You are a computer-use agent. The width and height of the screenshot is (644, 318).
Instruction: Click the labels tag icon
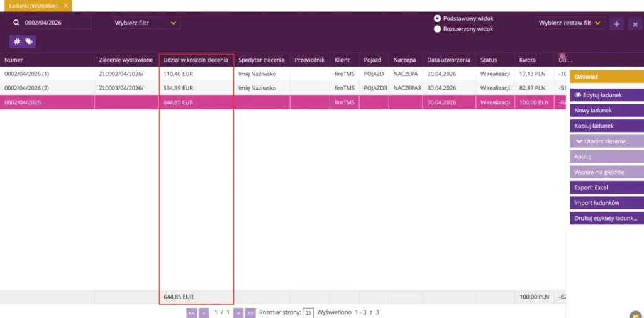[x=29, y=41]
